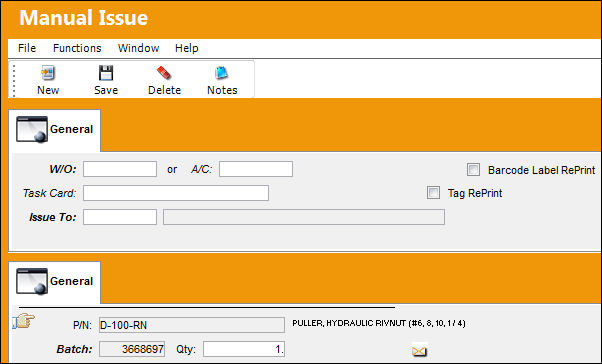This screenshot has width=602, height=364.
Task: Click the Issue To code field
Action: pyautogui.click(x=120, y=217)
